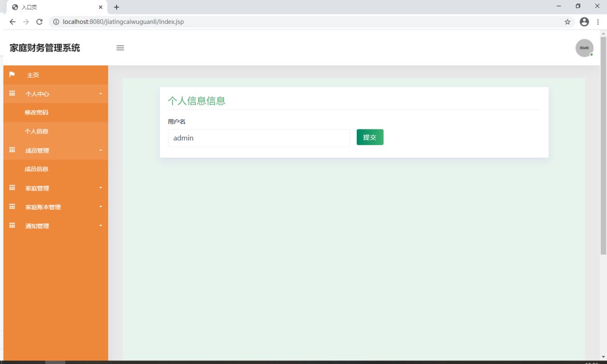Go back with the browser back arrow
The width and height of the screenshot is (607, 364).
(12, 22)
